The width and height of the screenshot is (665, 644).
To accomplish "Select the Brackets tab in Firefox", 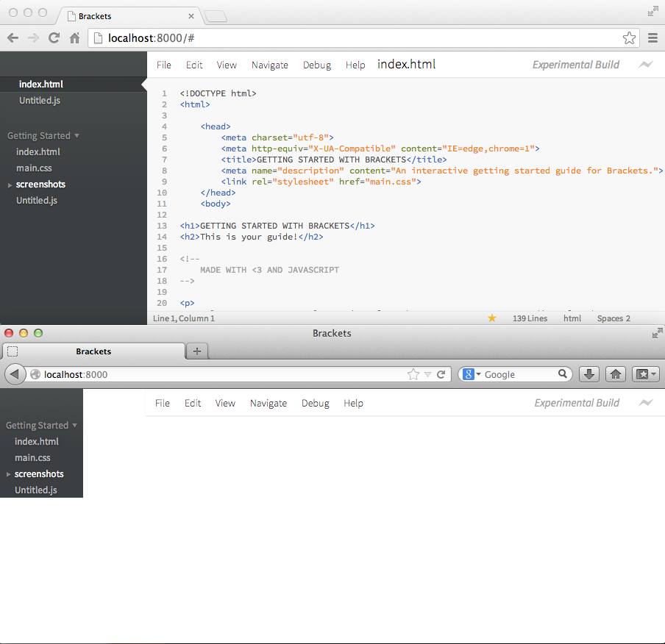I will pyautogui.click(x=93, y=351).
